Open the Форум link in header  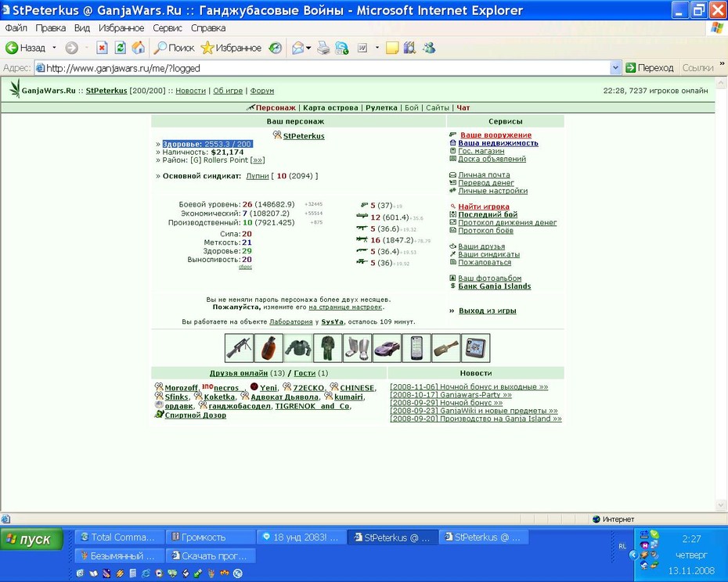tap(262, 91)
